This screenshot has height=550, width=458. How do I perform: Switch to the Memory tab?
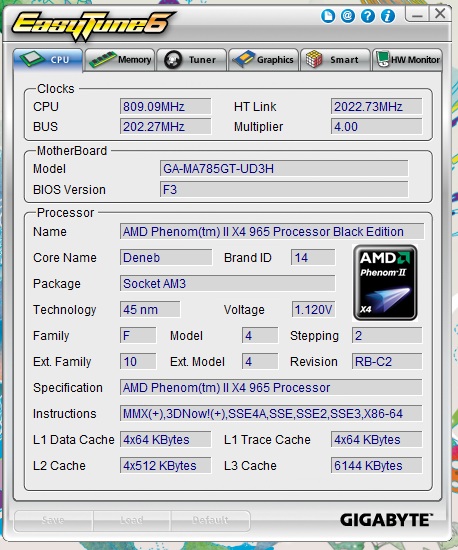click(120, 60)
